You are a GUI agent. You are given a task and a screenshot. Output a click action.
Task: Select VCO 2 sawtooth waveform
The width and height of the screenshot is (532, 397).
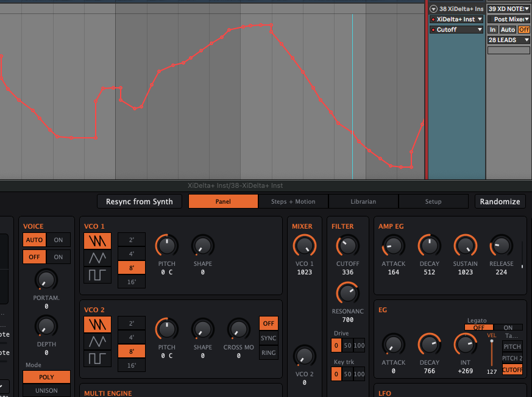(x=98, y=324)
